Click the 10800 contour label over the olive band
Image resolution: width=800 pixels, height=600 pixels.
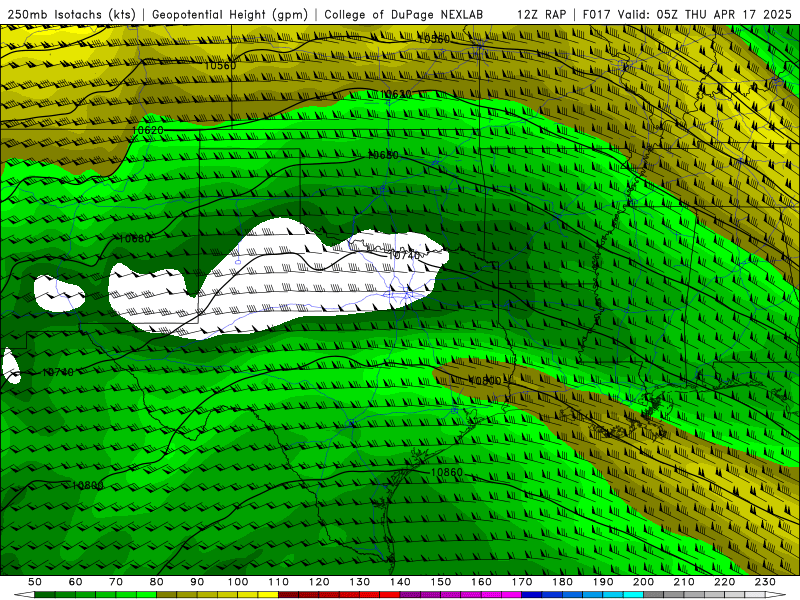[485, 381]
